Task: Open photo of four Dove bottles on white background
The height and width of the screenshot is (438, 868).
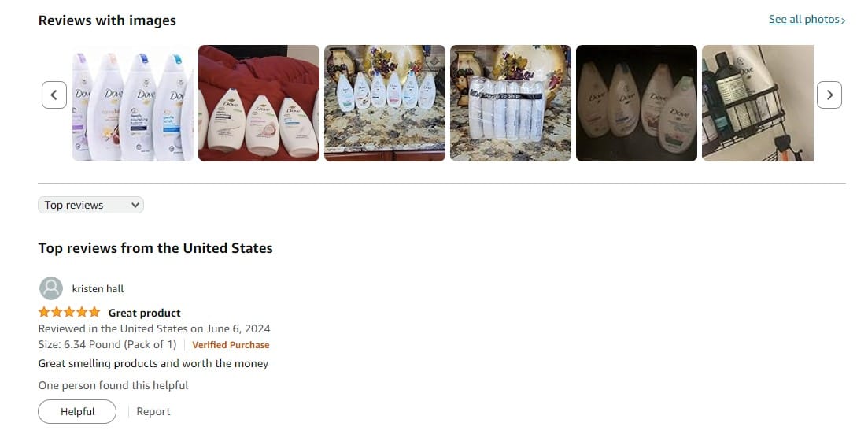Action: coord(133,103)
